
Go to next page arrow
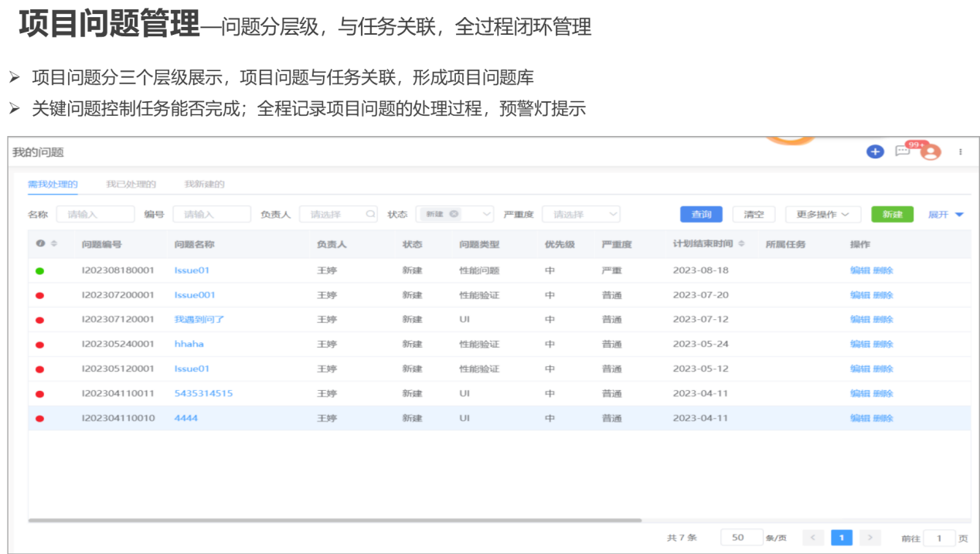869,538
